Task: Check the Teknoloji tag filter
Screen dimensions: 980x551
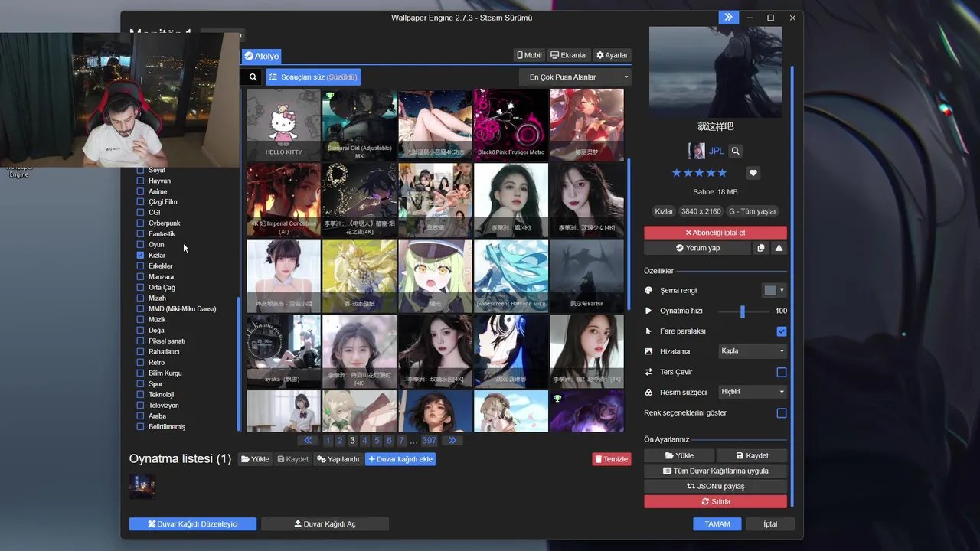Action: pyautogui.click(x=140, y=394)
